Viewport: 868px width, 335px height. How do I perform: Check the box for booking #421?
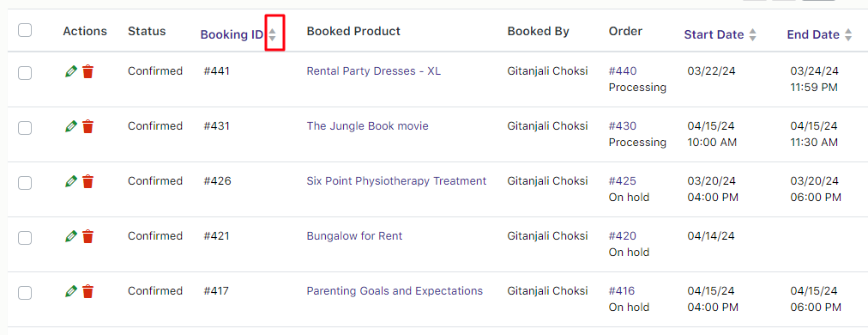(25, 238)
